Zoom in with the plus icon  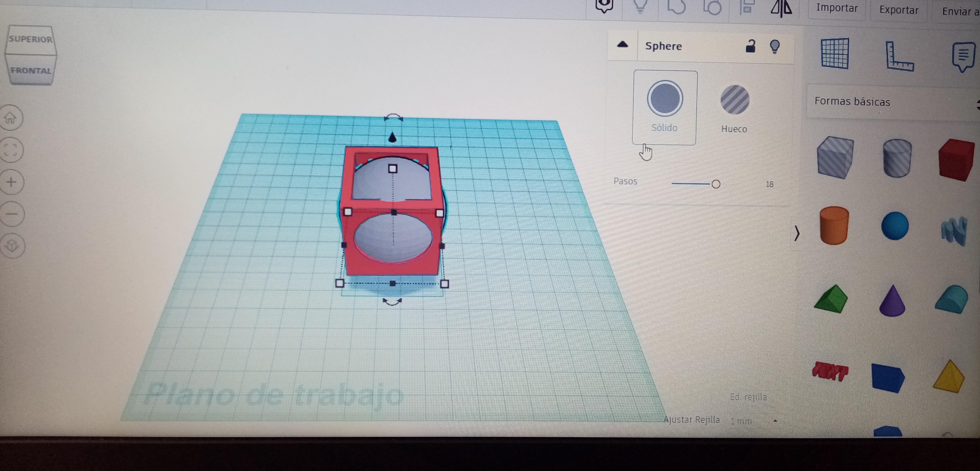11,182
